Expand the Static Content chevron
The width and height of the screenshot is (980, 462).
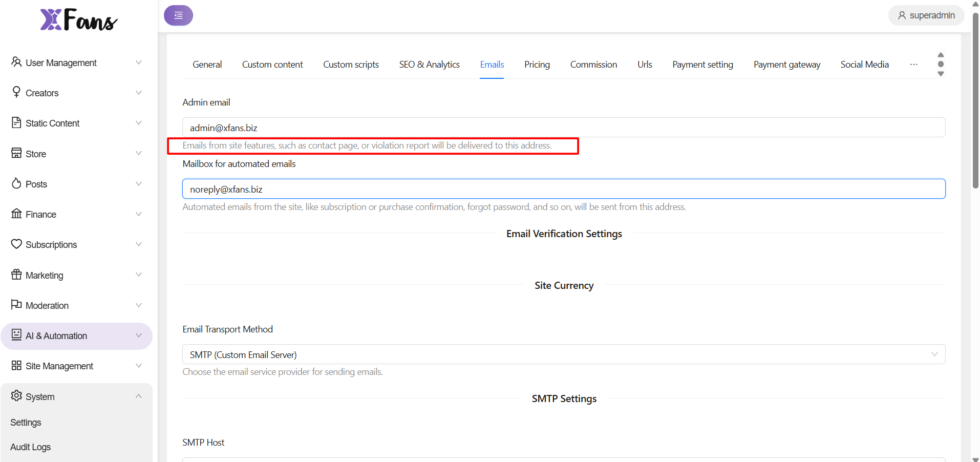[x=138, y=123]
